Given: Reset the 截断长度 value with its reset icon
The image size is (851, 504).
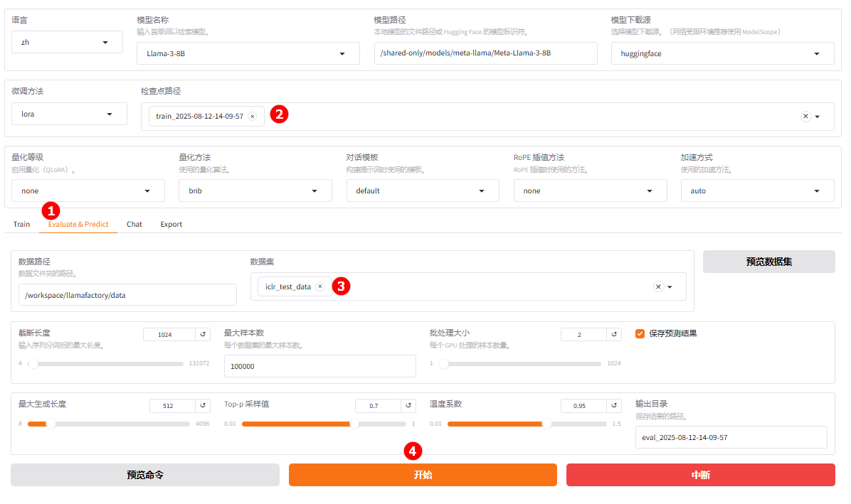Looking at the screenshot, I should point(203,334).
